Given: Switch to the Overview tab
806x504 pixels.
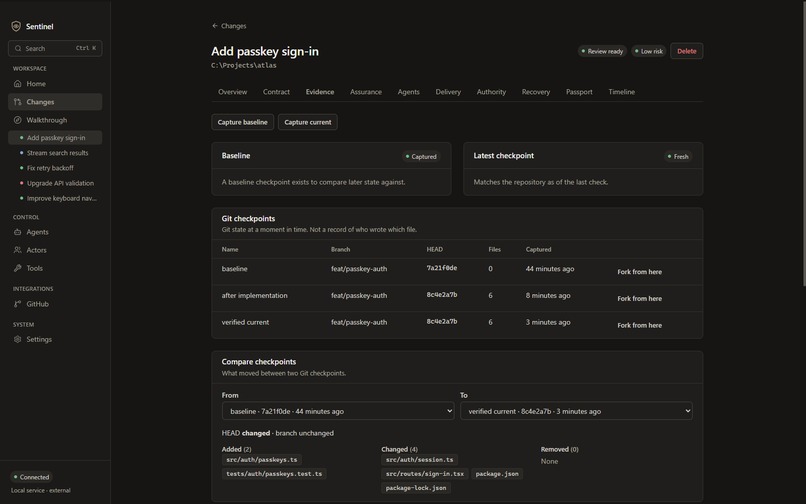Looking at the screenshot, I should point(232,92).
